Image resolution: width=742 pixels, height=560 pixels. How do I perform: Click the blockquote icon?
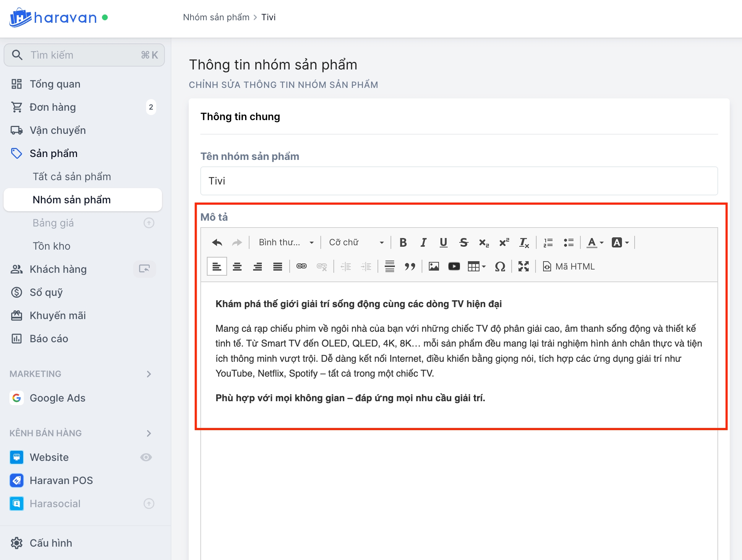point(410,267)
